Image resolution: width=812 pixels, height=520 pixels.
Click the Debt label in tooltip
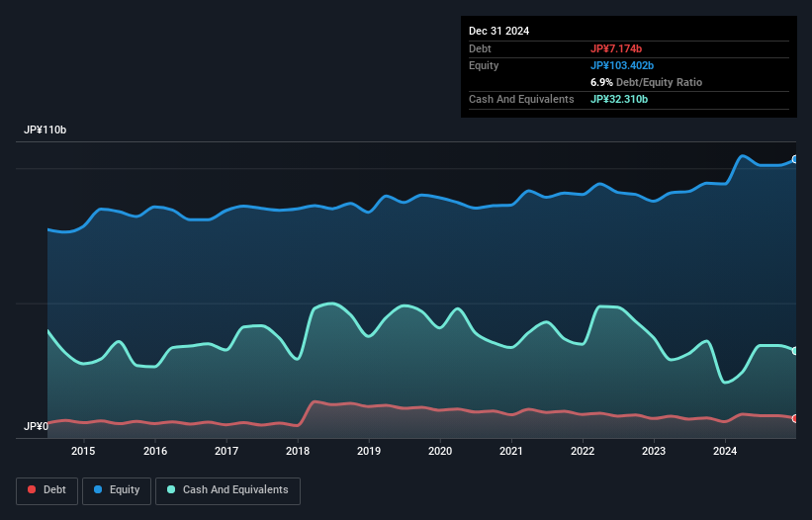tap(480, 48)
